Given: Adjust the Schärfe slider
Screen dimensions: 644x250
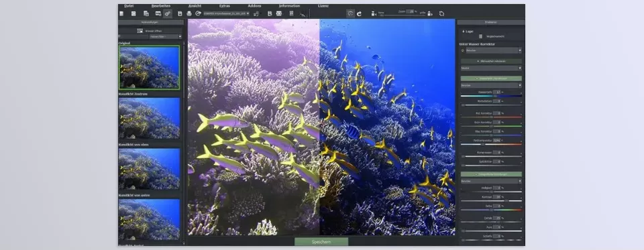Looking at the screenshot, I should 491,240.
